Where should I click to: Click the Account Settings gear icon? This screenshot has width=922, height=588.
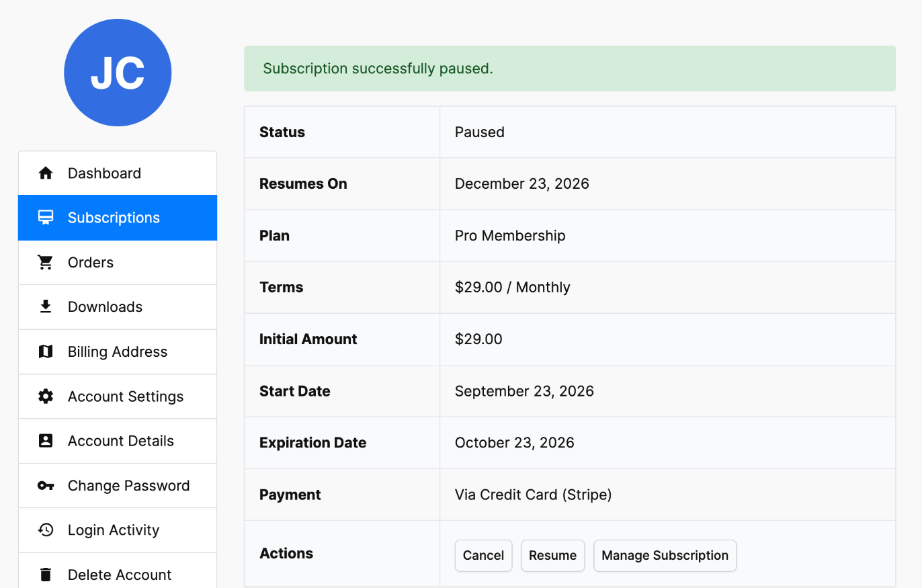click(46, 396)
